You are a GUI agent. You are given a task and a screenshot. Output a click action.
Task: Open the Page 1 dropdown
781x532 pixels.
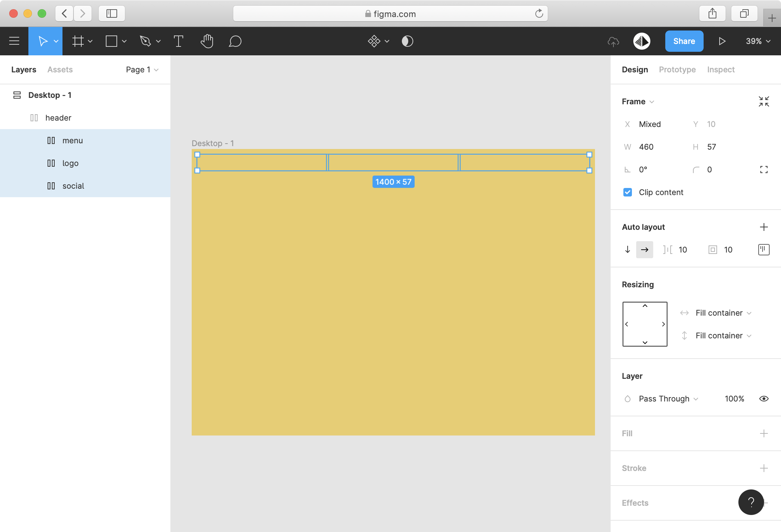[142, 70]
